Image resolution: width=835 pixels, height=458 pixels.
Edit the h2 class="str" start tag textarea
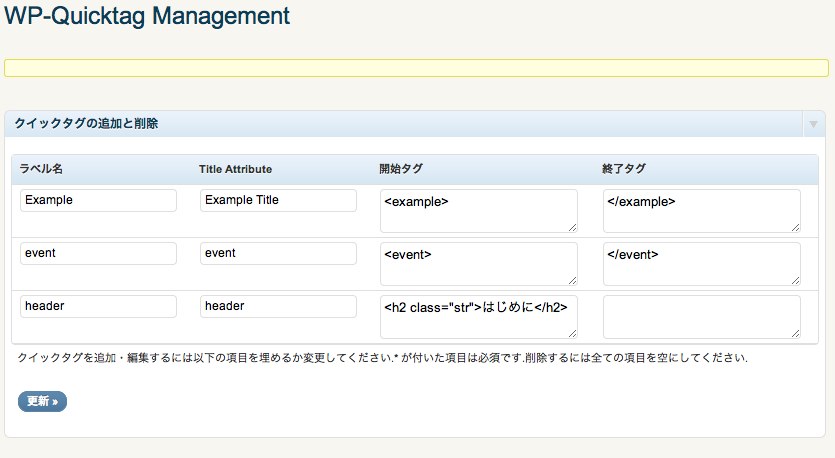(x=479, y=317)
